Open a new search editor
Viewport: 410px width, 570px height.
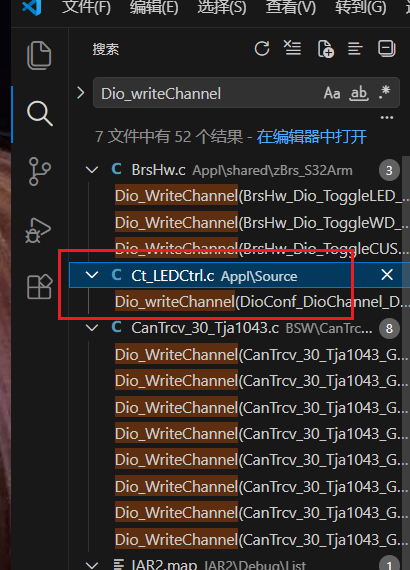[325, 49]
